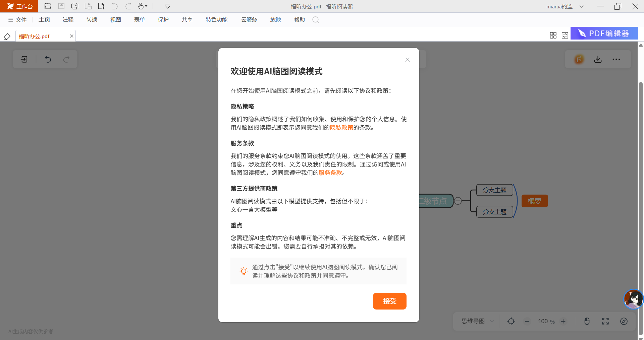Click the compass navigation icon
This screenshot has width=644, height=340.
[624, 321]
